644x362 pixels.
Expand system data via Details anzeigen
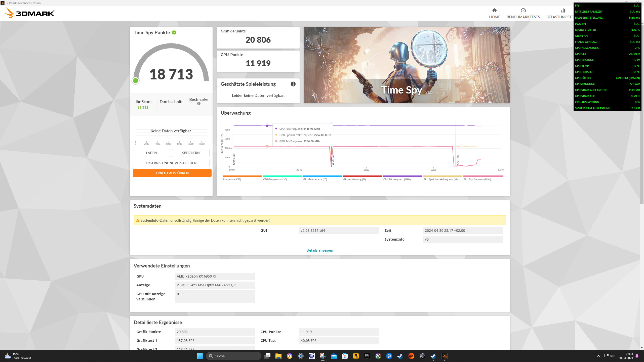(319, 250)
